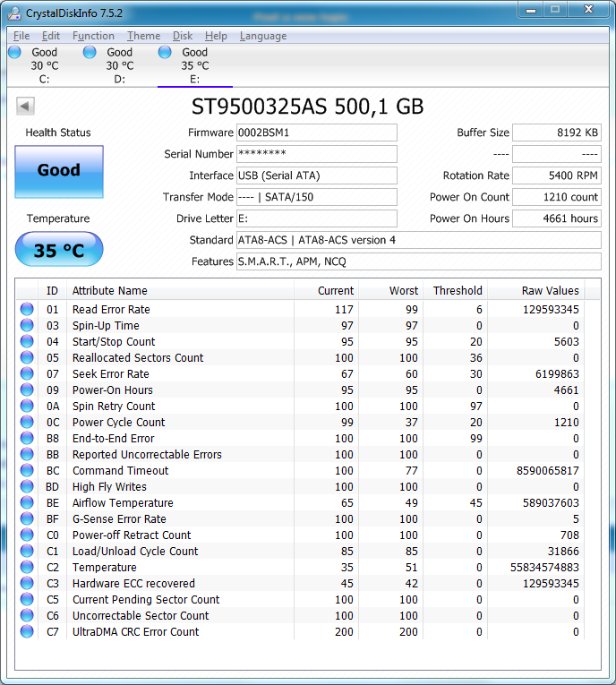Screen dimensions: 616x685
Task: Click status orb for Reported Uncorrectable Errors
Action: pos(27,454)
